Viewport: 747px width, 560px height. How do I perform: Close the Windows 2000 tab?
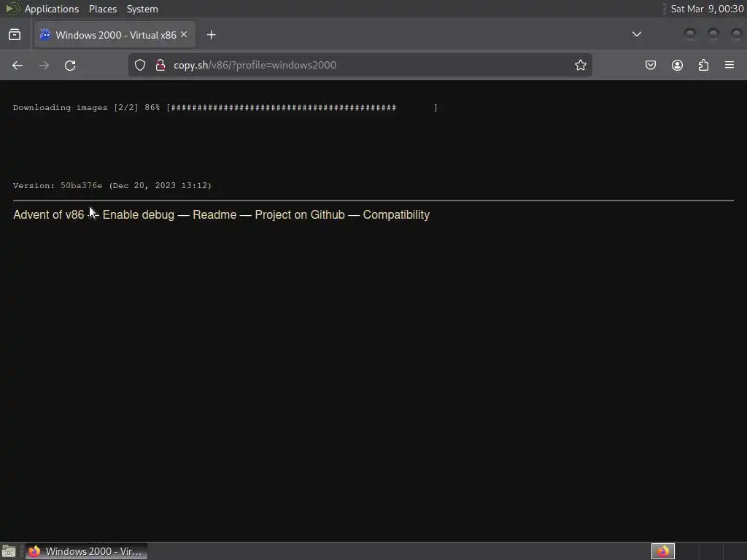pos(184,35)
